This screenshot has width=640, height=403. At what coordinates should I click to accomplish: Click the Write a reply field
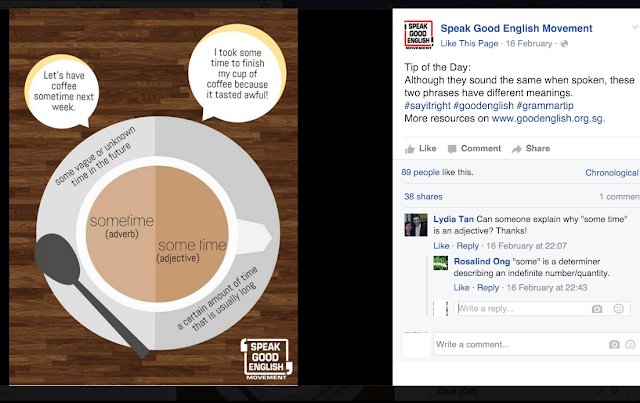click(522, 309)
